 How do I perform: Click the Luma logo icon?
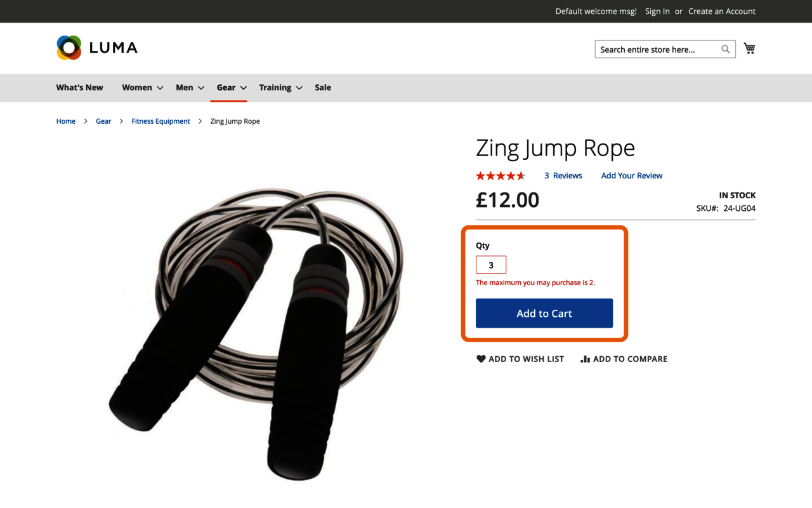click(x=69, y=48)
